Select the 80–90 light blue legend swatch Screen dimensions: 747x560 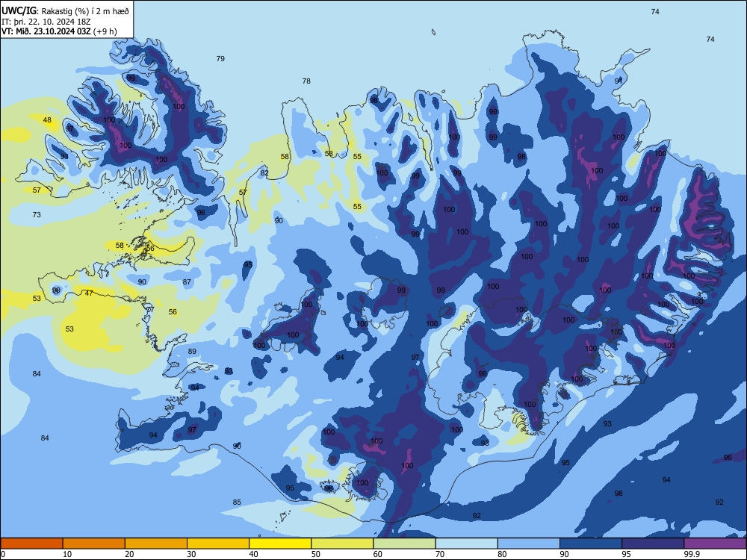(529, 544)
